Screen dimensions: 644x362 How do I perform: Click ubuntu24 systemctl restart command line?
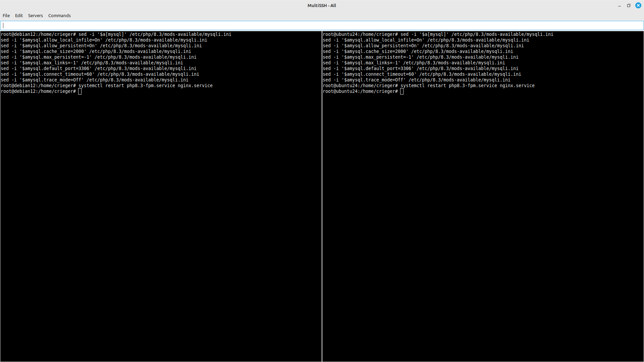(429, 85)
